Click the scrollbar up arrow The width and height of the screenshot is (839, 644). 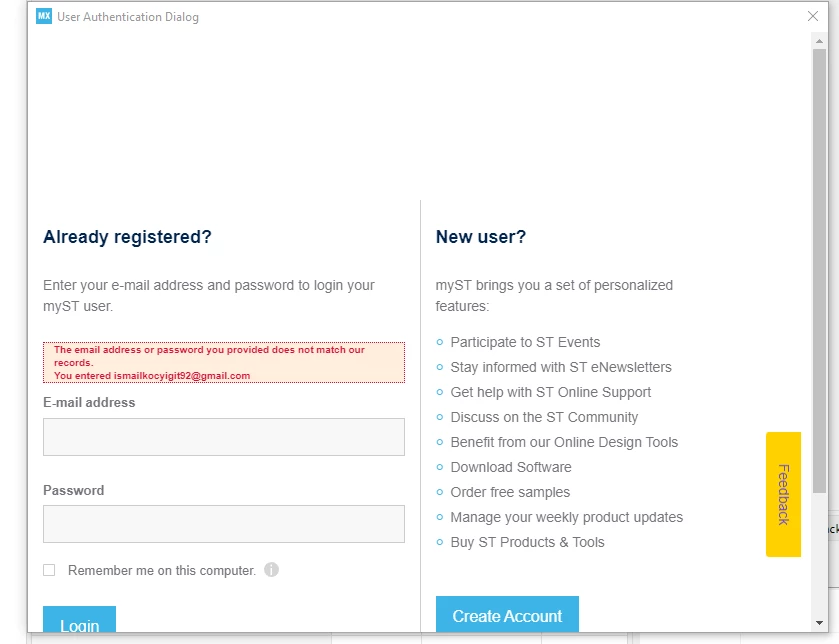click(x=819, y=41)
